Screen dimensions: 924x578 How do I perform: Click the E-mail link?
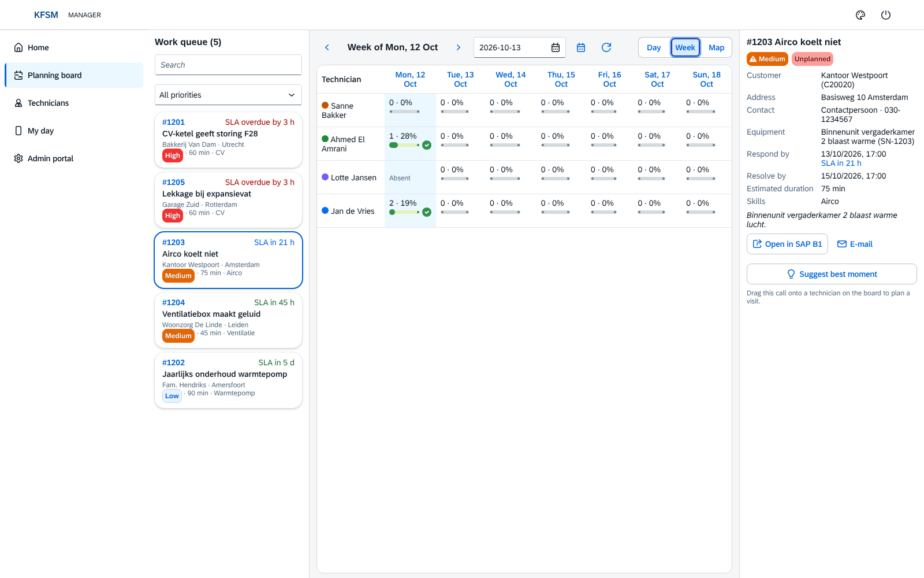pos(855,244)
